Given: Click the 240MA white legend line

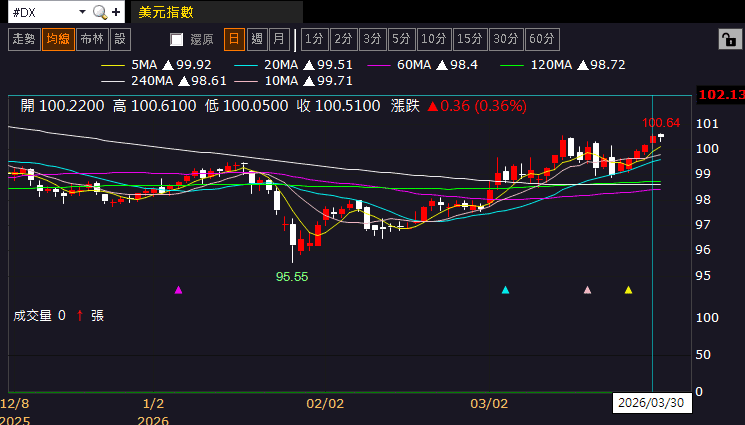Looking at the screenshot, I should (x=113, y=81).
